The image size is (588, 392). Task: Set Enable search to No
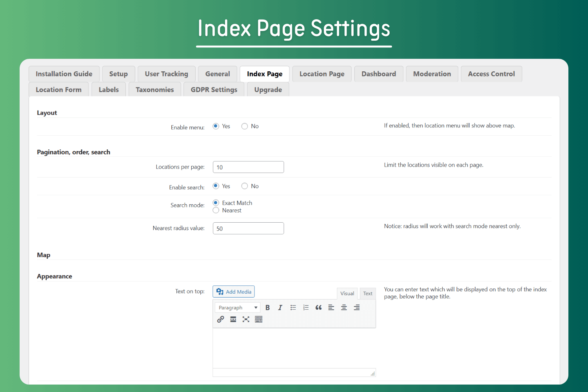pyautogui.click(x=245, y=186)
